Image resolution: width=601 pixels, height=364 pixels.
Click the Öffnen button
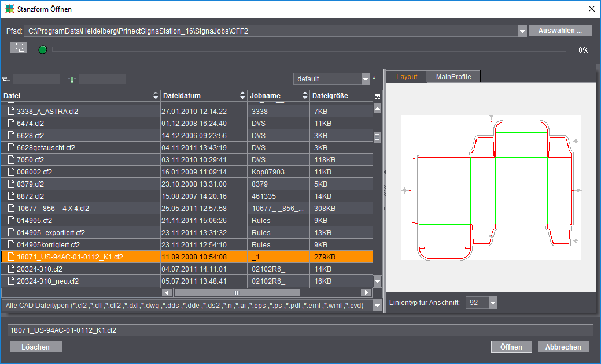point(511,347)
